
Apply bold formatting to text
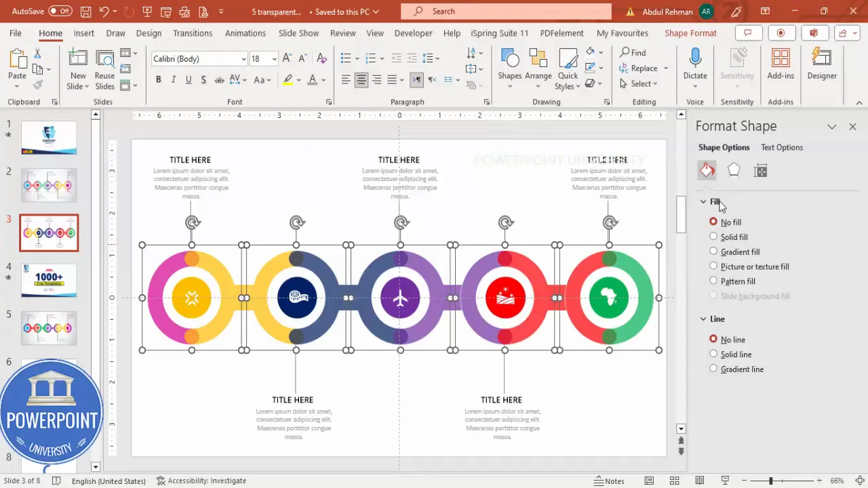click(158, 79)
